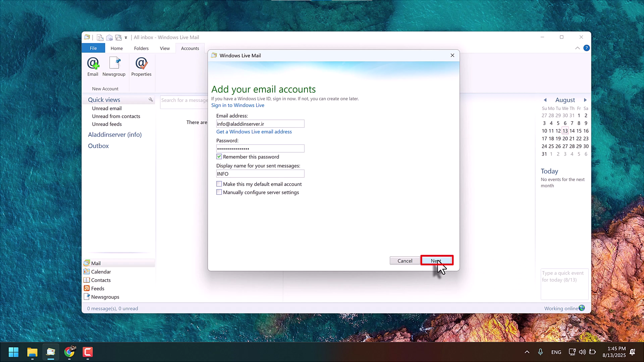Select Unread email under Quick views
Viewport: 644px width, 362px height.
(x=107, y=108)
